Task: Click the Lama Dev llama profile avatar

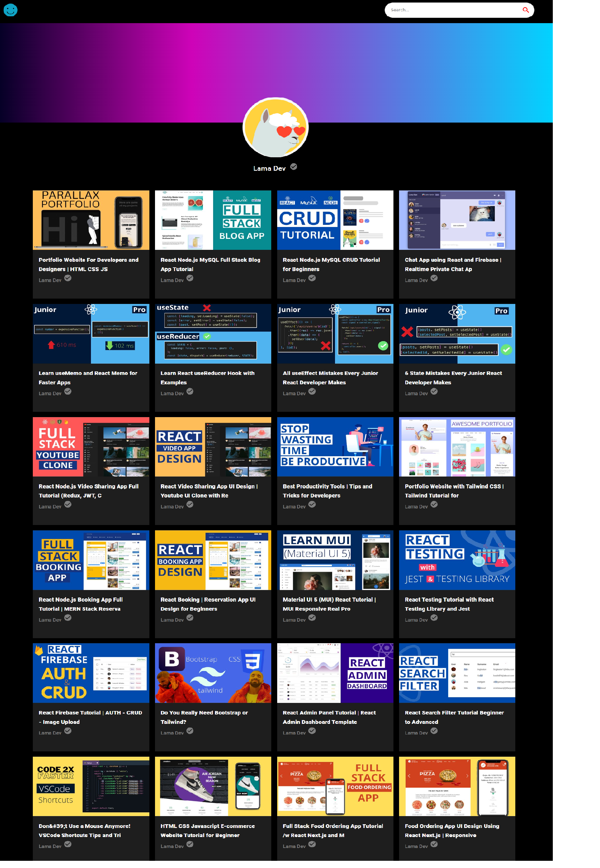Action: click(x=275, y=127)
